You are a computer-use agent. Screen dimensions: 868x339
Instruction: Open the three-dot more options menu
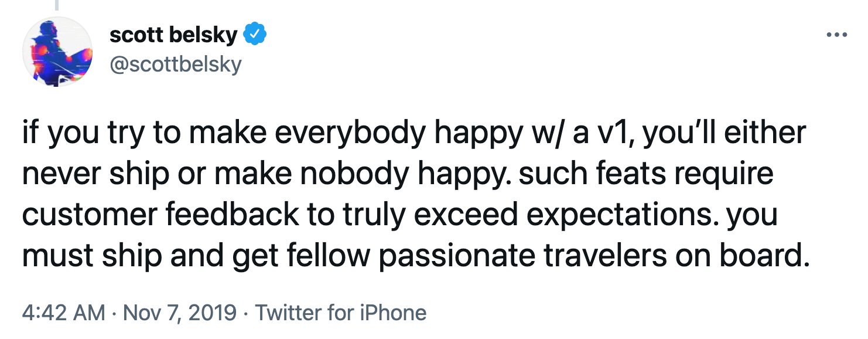point(836,35)
